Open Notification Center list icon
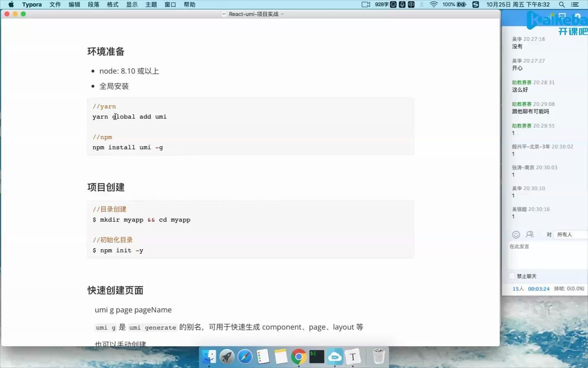 [x=575, y=4]
